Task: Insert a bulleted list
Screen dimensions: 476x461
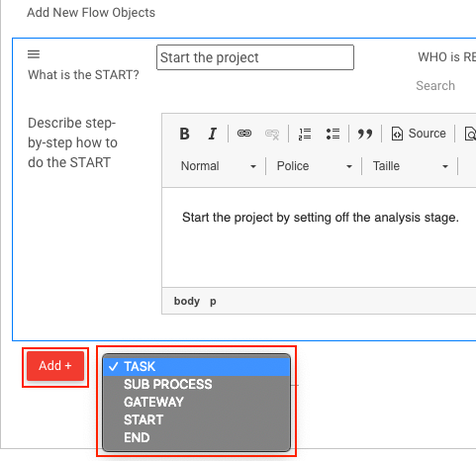Action: click(333, 134)
